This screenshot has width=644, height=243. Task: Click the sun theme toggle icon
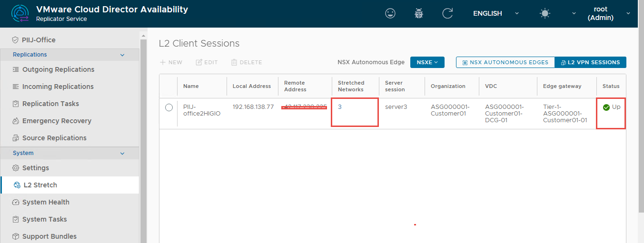point(545,14)
